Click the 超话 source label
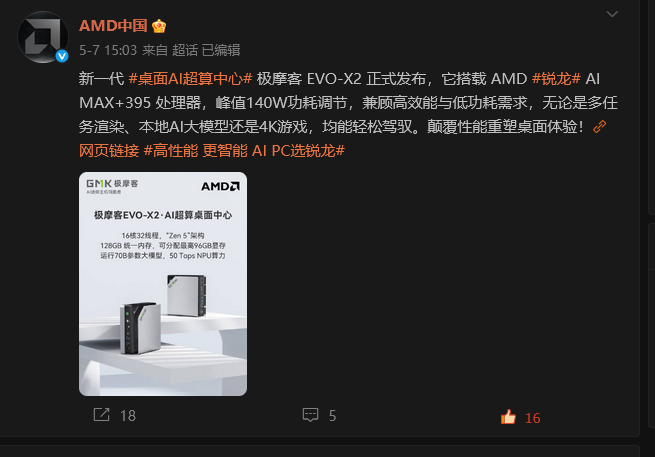 click(185, 50)
